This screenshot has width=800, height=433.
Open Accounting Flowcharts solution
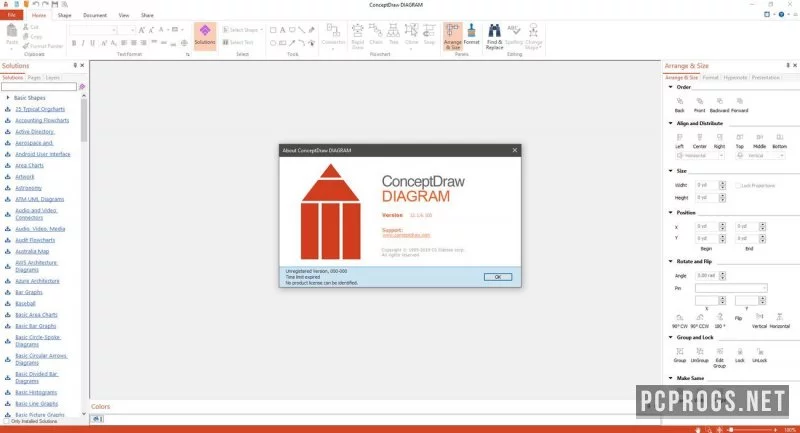[42, 120]
